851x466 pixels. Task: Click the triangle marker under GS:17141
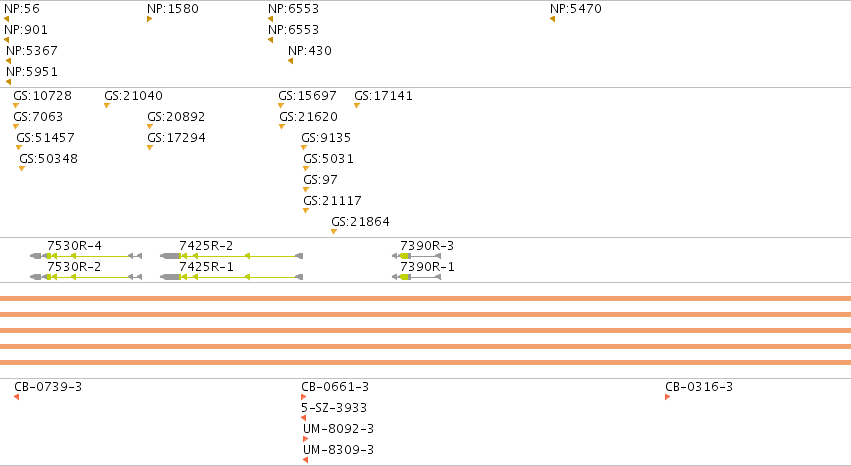coord(357,106)
